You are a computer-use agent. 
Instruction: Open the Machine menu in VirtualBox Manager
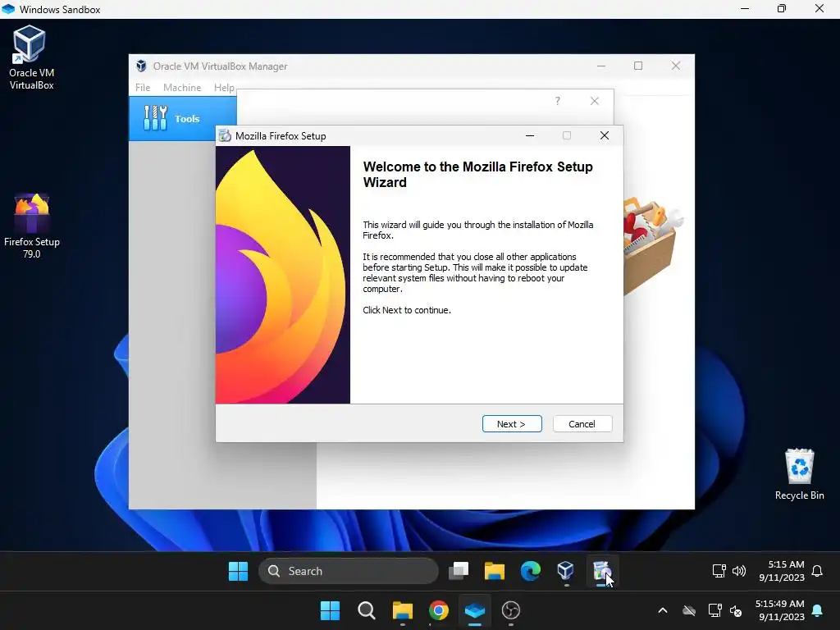[x=182, y=87]
